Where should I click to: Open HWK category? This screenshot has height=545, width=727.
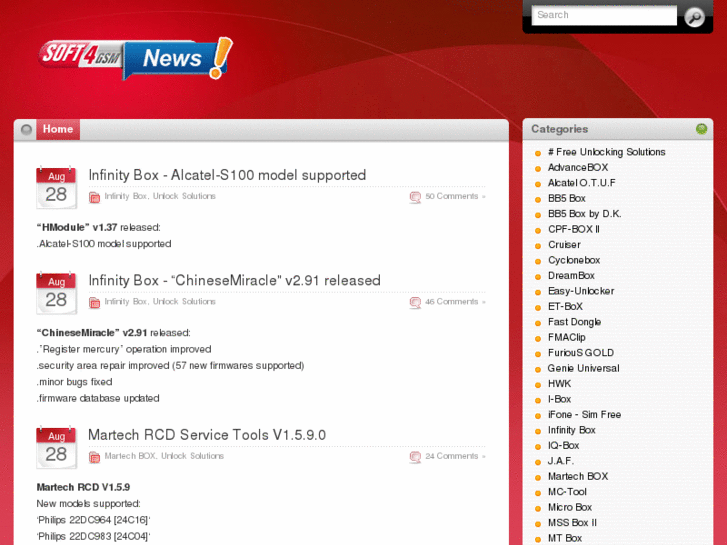pos(559,384)
